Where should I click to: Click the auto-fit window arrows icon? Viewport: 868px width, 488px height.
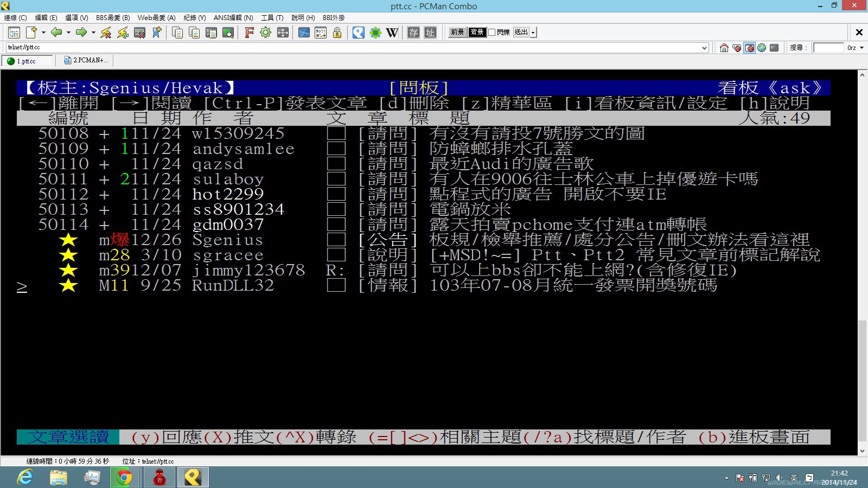point(283,33)
